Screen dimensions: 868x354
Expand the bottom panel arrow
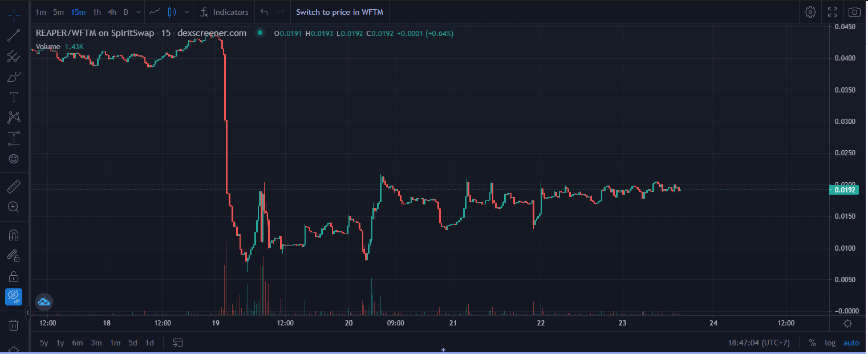point(443,351)
